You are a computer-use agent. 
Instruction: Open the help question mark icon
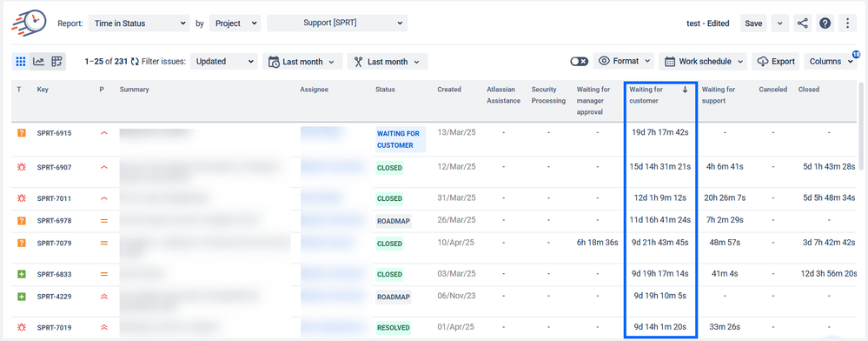[825, 23]
